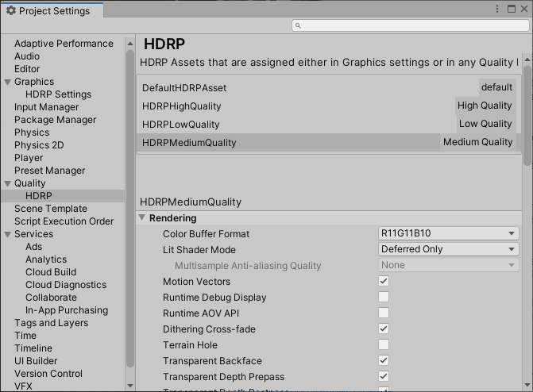Open Version Control settings
Viewport: 533px width, 392px height.
48,374
